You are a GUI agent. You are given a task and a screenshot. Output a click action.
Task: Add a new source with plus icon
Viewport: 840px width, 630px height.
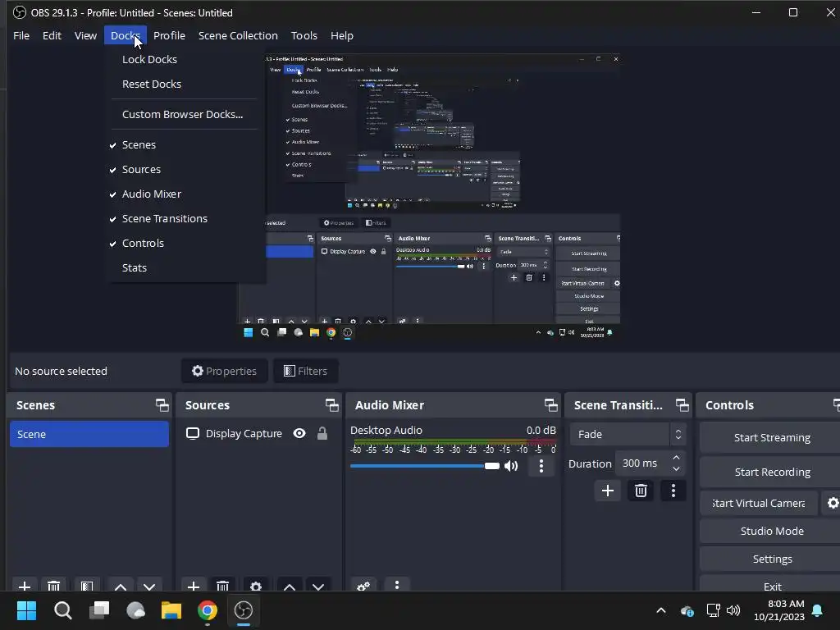point(194,586)
